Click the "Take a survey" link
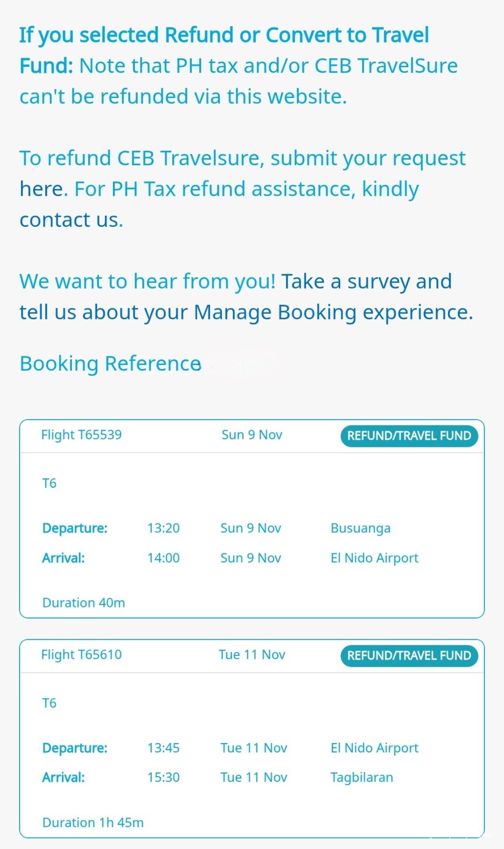This screenshot has width=504, height=849. [x=345, y=281]
